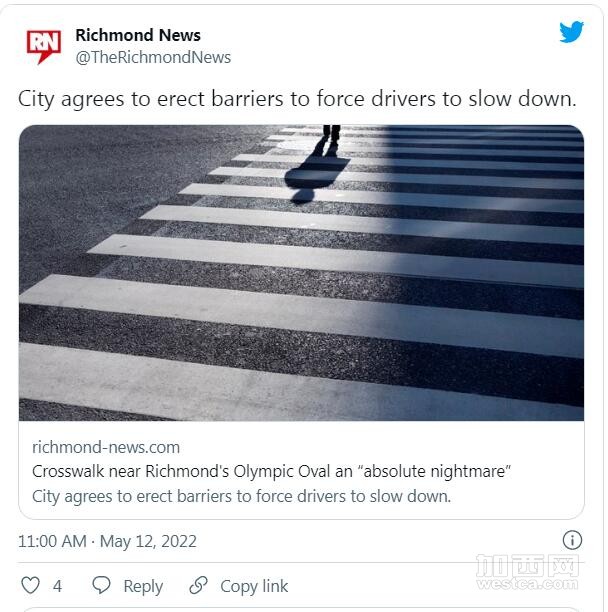The image size is (608, 612).
Task: Click the westca.com watermark logo
Action: point(527,571)
